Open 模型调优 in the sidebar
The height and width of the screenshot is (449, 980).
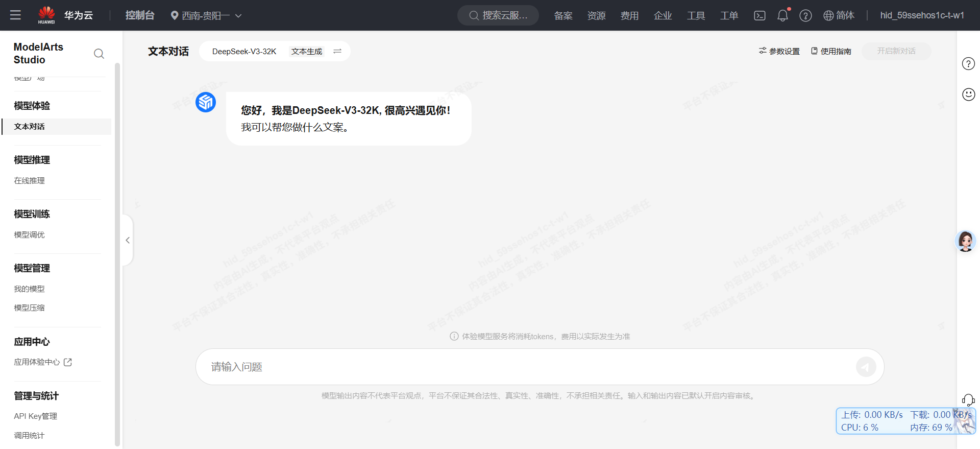[29, 235]
